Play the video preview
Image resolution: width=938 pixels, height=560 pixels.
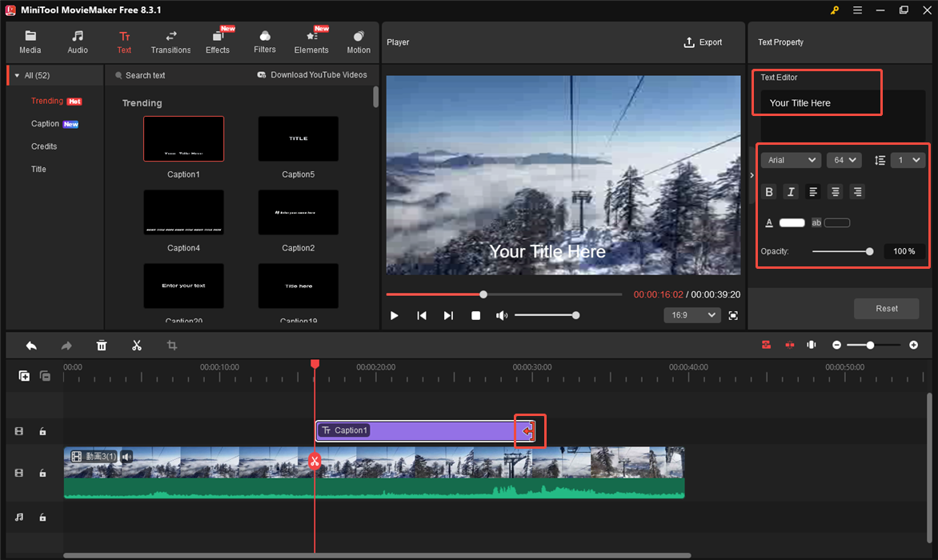click(x=395, y=316)
